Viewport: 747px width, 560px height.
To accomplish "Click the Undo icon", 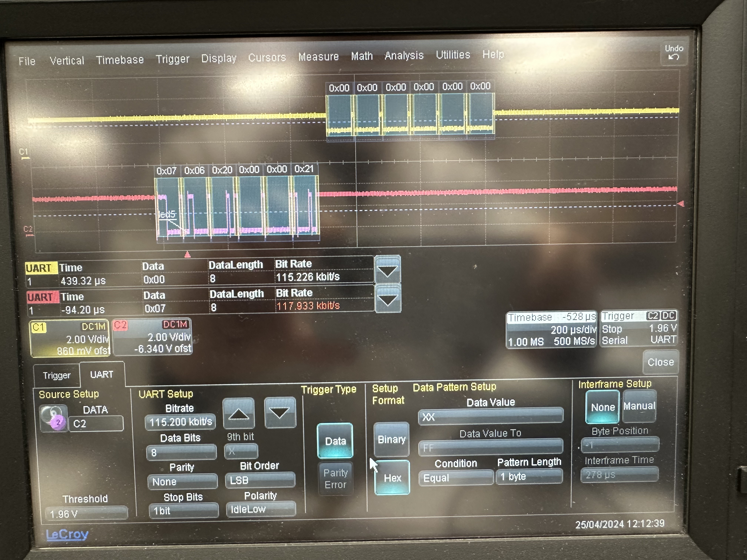I will click(674, 53).
